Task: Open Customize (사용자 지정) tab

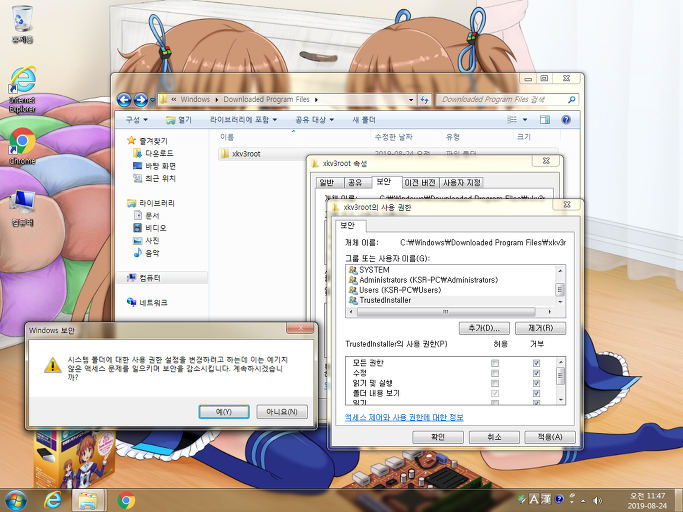Action: [462, 183]
